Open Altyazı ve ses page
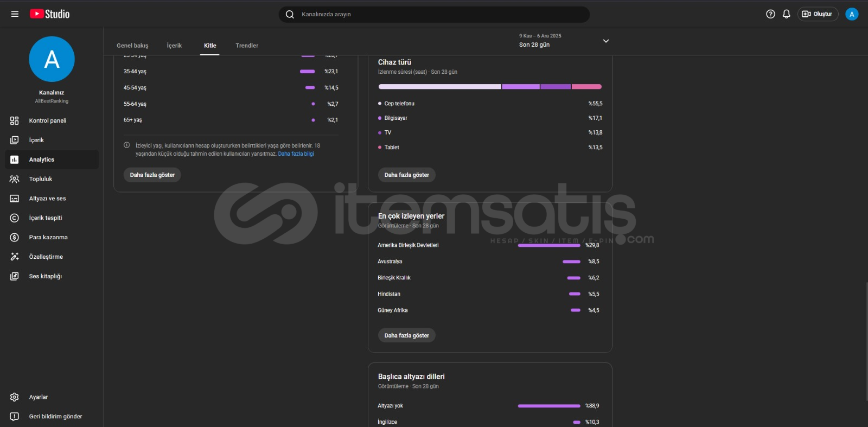The image size is (868, 427). click(47, 199)
